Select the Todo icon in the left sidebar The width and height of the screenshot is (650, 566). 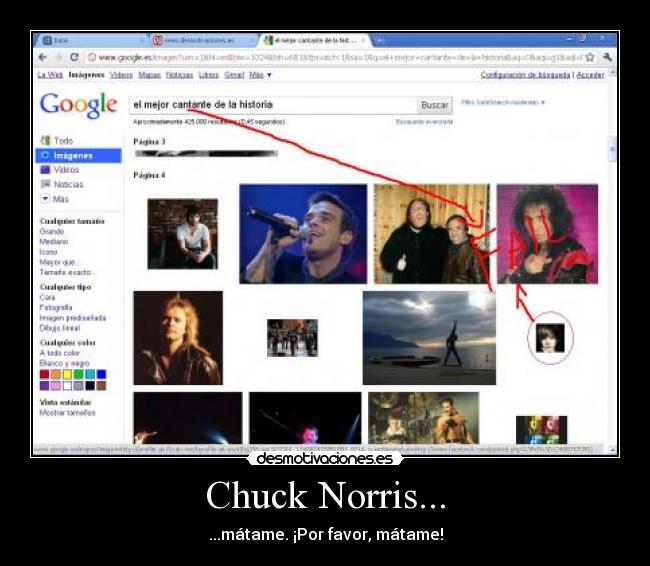tap(45, 141)
